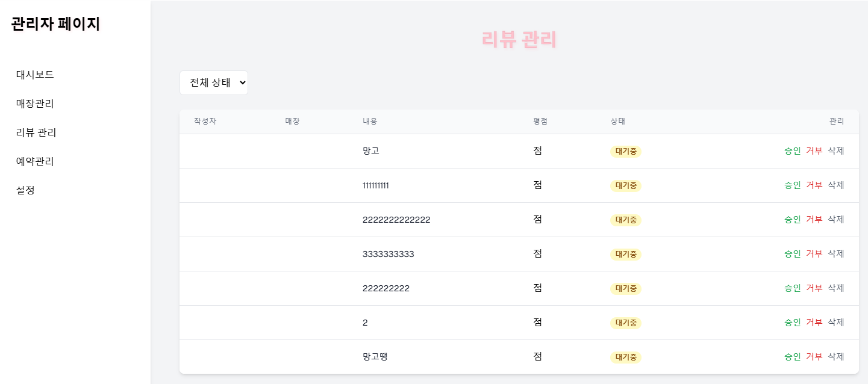The image size is (868, 384).
Task: Delete the review with content 2
Action: (x=835, y=322)
